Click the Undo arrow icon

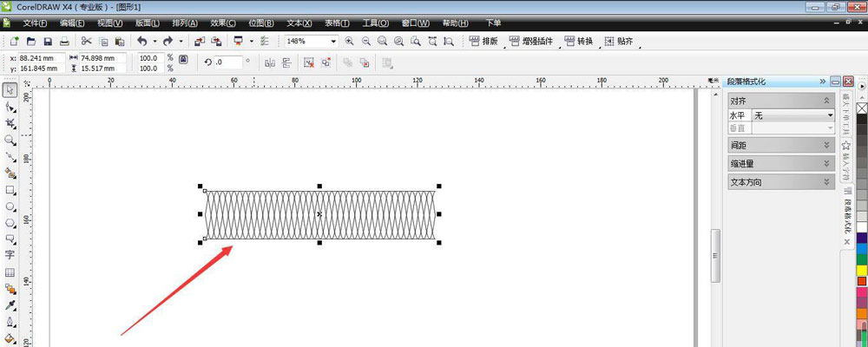141,42
